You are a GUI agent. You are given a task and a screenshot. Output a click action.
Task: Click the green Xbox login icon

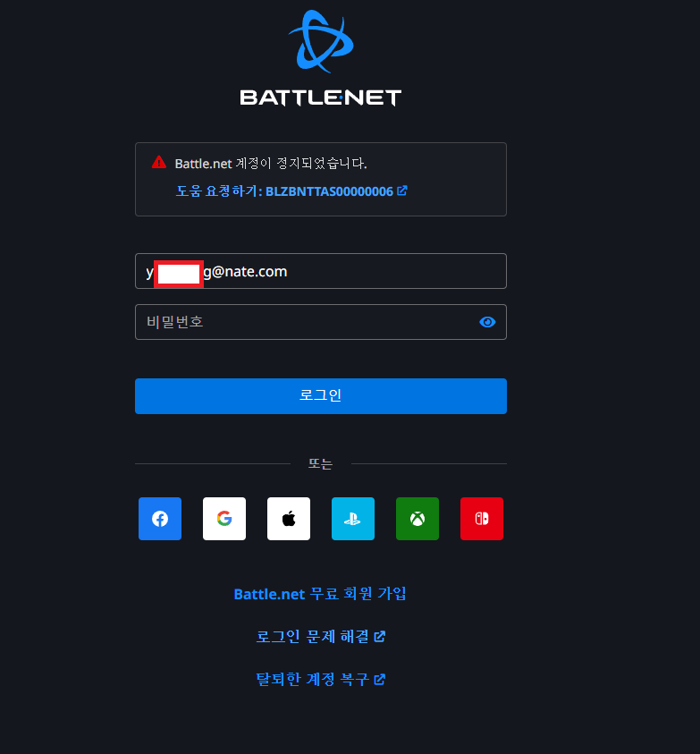[x=417, y=519]
